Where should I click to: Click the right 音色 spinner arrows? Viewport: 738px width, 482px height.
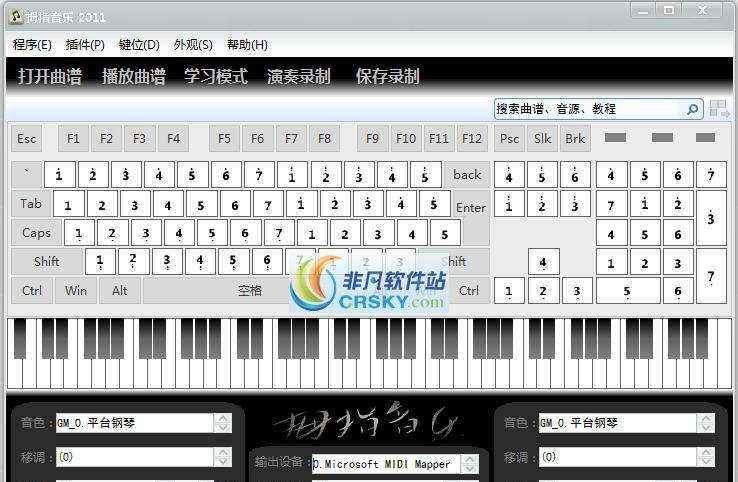point(706,423)
